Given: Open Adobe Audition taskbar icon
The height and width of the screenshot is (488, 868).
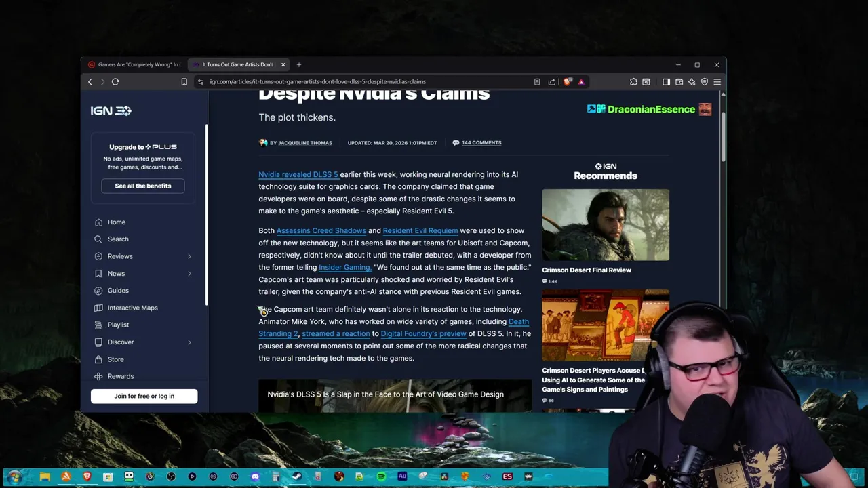Looking at the screenshot, I should pos(402,477).
